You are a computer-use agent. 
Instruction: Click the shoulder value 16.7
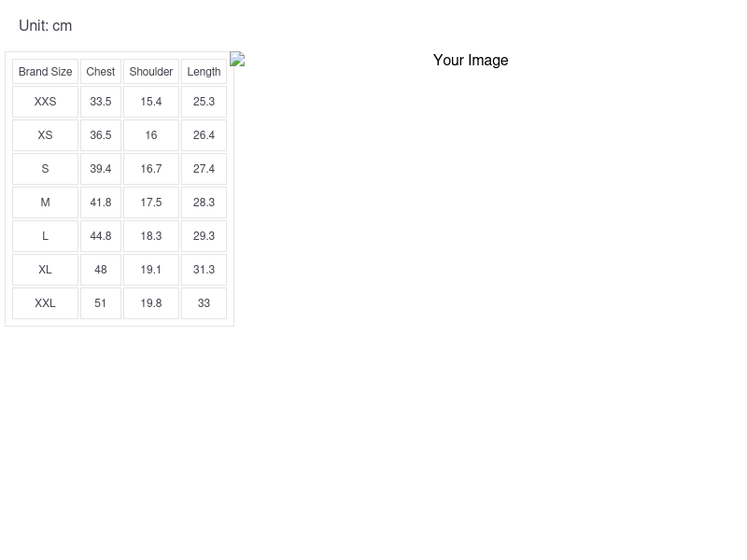tap(151, 169)
